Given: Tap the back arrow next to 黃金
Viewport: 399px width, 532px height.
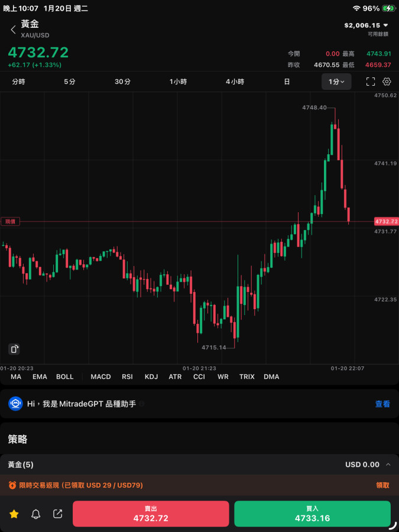Looking at the screenshot, I should (13, 30).
